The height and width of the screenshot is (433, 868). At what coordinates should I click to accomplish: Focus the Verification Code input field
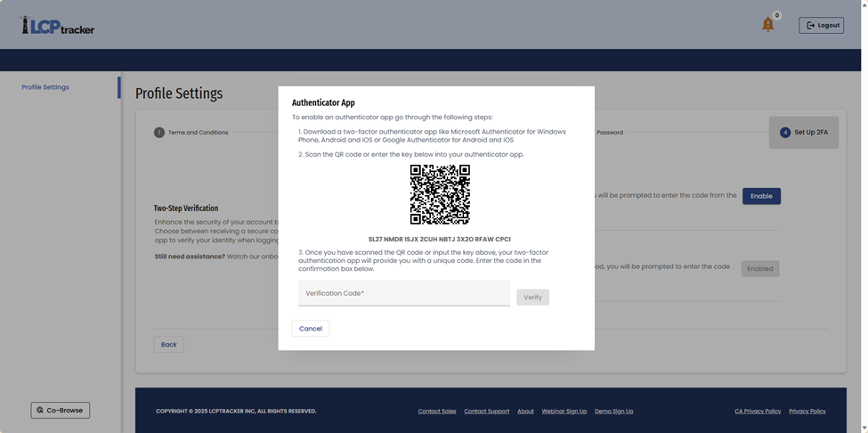click(404, 293)
